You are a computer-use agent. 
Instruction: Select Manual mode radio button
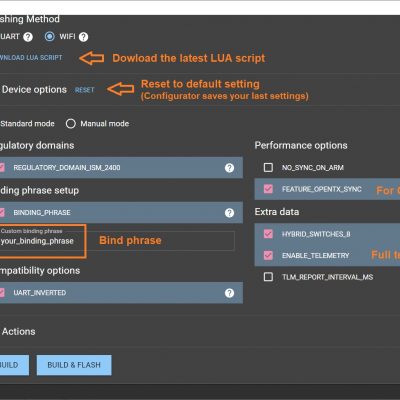[x=71, y=124]
